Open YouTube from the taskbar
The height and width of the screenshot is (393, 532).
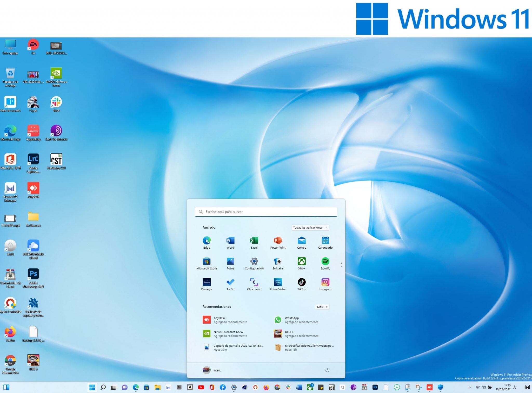point(201,387)
